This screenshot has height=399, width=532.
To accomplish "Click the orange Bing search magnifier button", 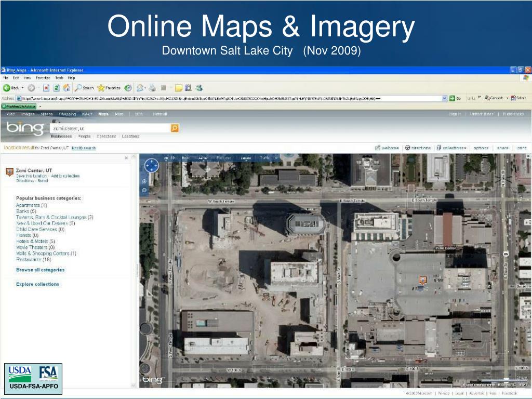I will click(175, 128).
